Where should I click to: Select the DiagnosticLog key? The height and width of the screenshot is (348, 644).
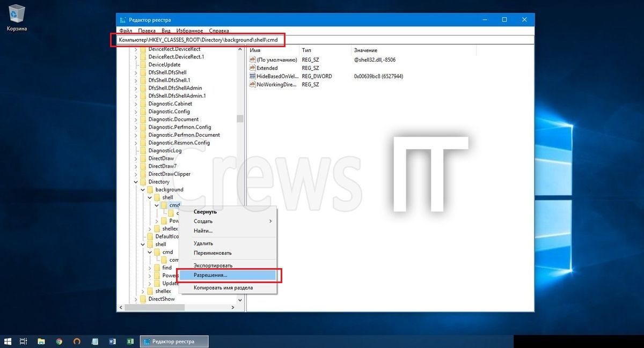(165, 151)
